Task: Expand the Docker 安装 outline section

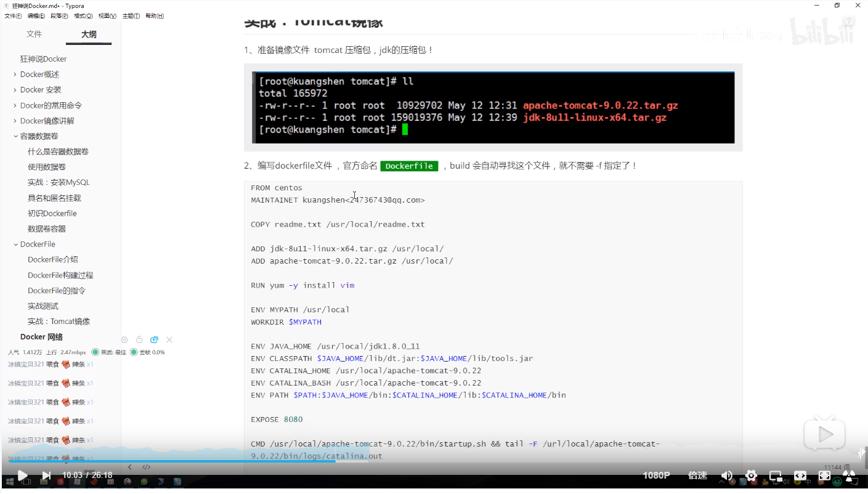Action: coord(15,90)
